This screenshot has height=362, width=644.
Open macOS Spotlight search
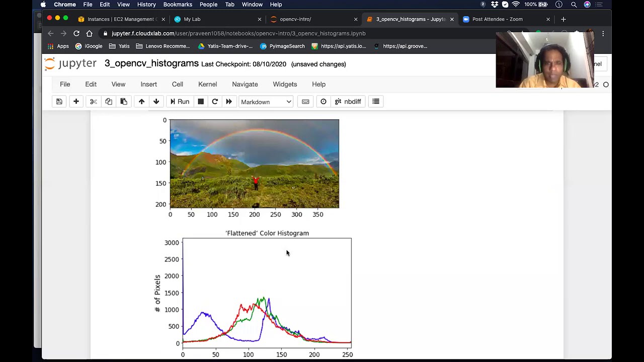tap(574, 5)
